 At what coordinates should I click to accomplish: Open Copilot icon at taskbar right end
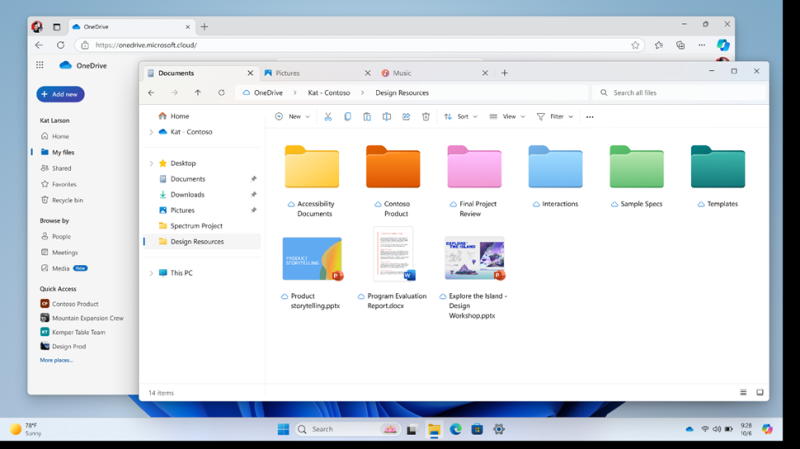pos(767,429)
